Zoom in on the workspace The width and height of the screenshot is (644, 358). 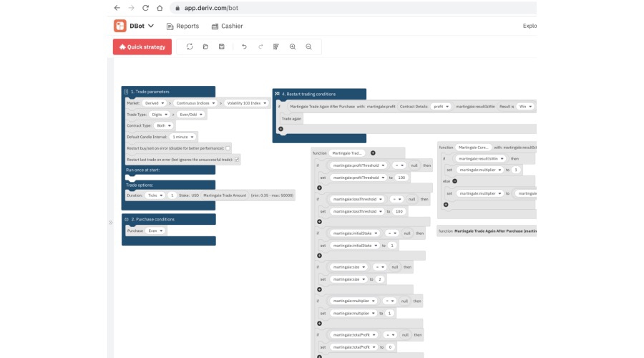pos(293,47)
